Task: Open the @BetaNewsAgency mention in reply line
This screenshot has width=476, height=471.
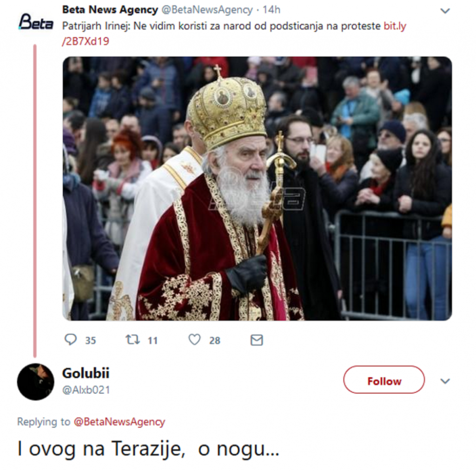Action: (119, 422)
